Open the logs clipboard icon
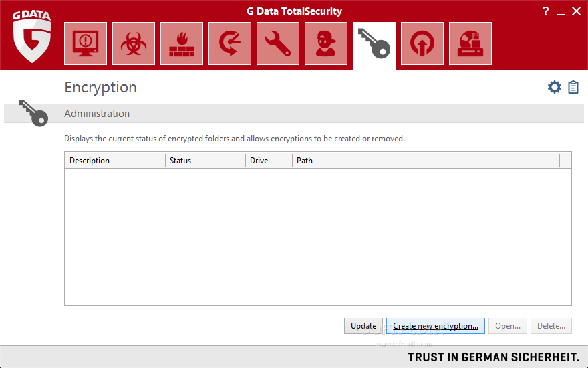The height and width of the screenshot is (368, 588). [573, 87]
